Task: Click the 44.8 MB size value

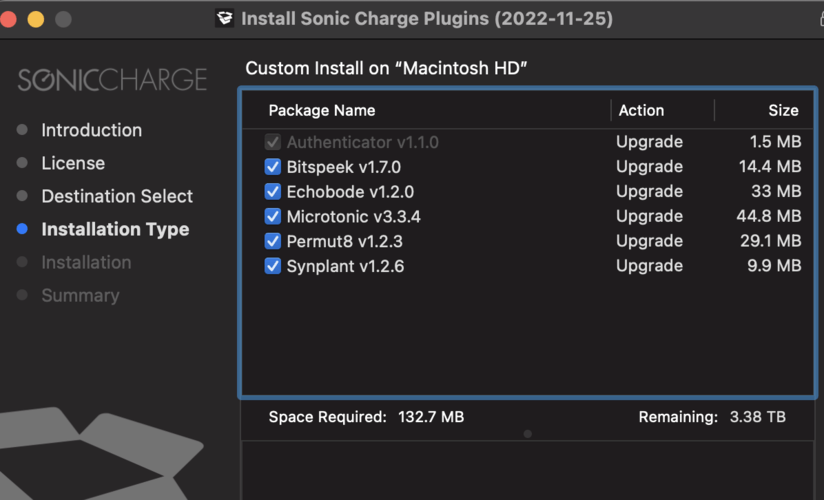Action: (x=769, y=216)
